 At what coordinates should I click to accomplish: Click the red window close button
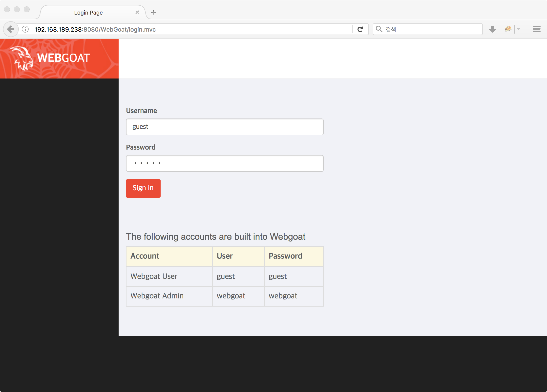tap(7, 9)
